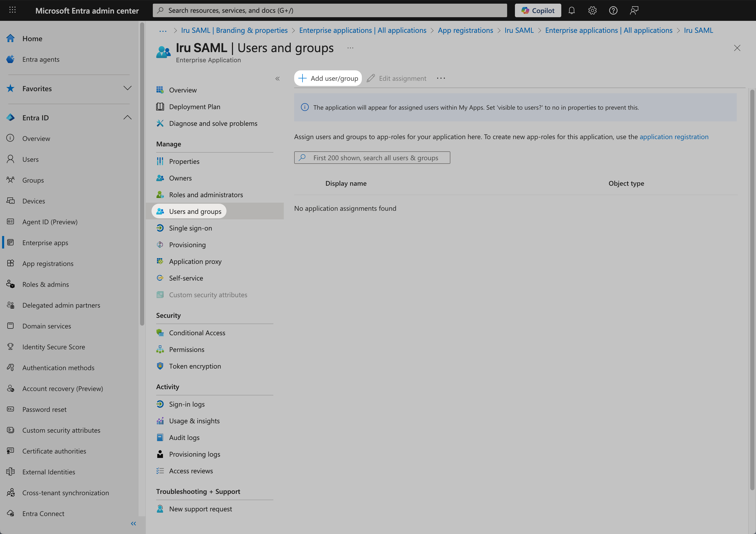Open the toolbar overflow ellipsis menu

coord(441,78)
